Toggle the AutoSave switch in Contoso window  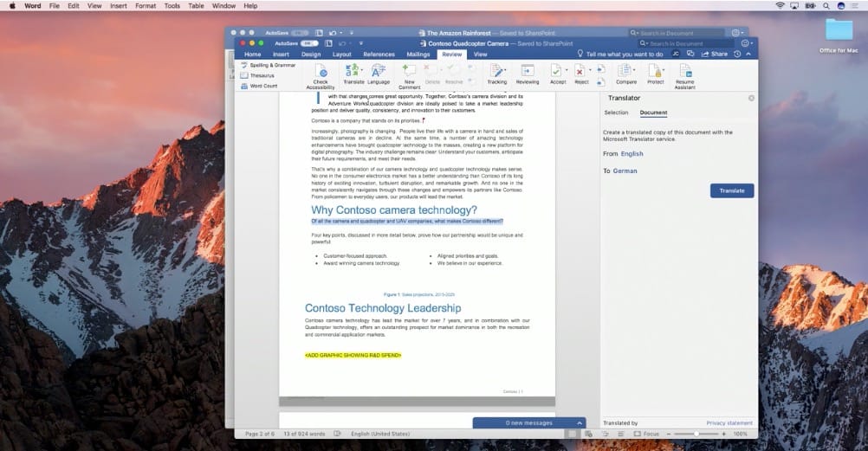pos(309,43)
